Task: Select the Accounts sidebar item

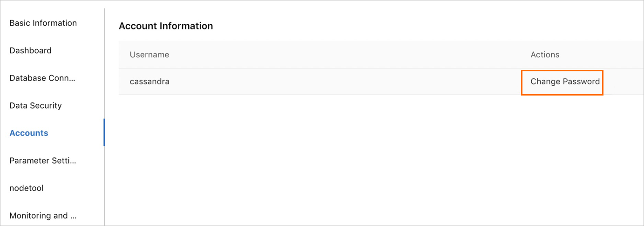Action: point(29,133)
